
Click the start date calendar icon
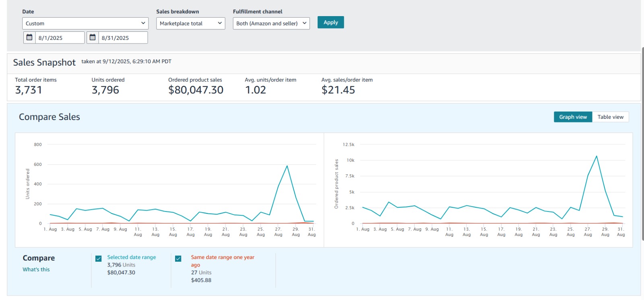(29, 37)
